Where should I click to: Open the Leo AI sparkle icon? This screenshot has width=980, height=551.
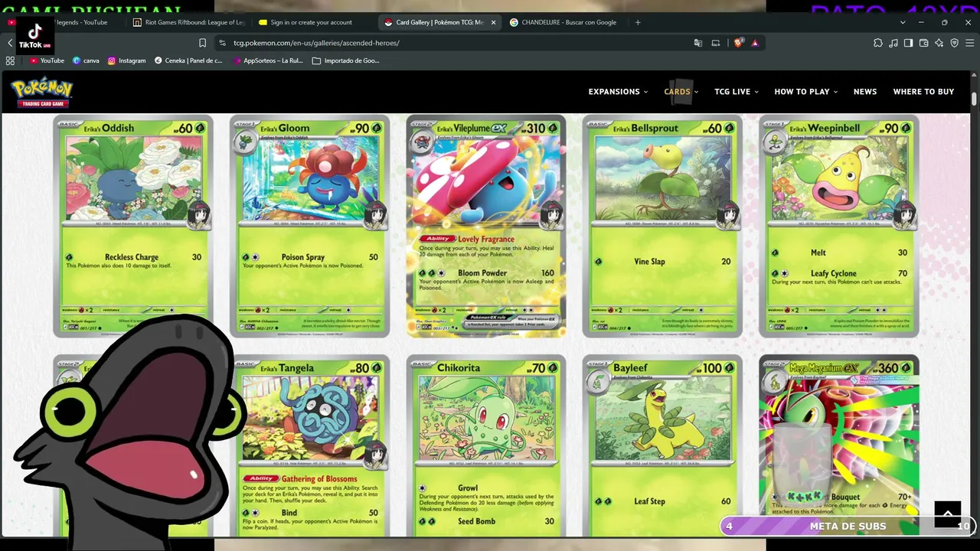click(939, 43)
